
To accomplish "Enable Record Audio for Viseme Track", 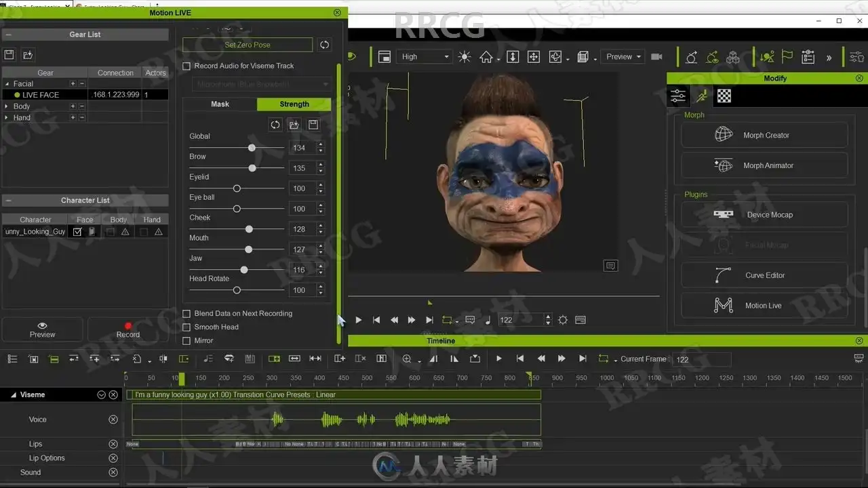I will coord(187,66).
